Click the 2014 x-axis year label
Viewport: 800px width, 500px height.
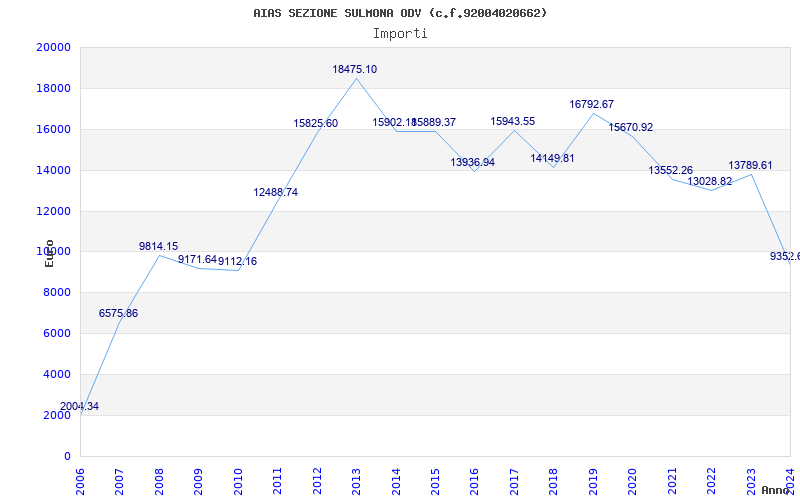click(x=396, y=481)
